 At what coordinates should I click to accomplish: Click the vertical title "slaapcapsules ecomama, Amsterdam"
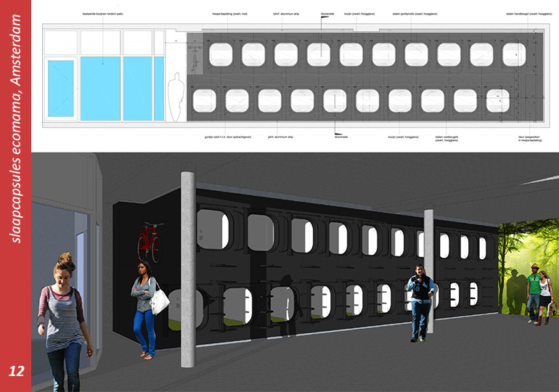click(x=16, y=128)
